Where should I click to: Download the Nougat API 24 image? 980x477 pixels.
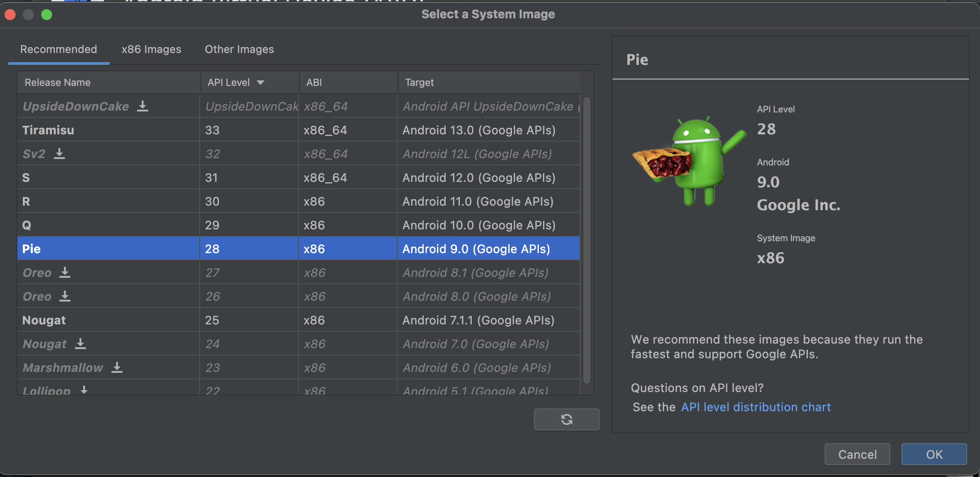coord(80,344)
